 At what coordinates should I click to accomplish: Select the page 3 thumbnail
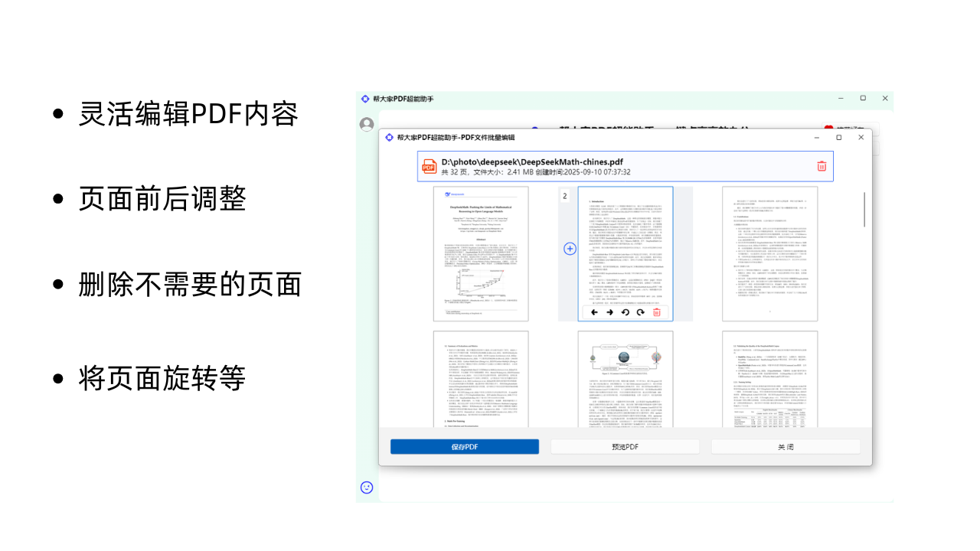tap(770, 254)
